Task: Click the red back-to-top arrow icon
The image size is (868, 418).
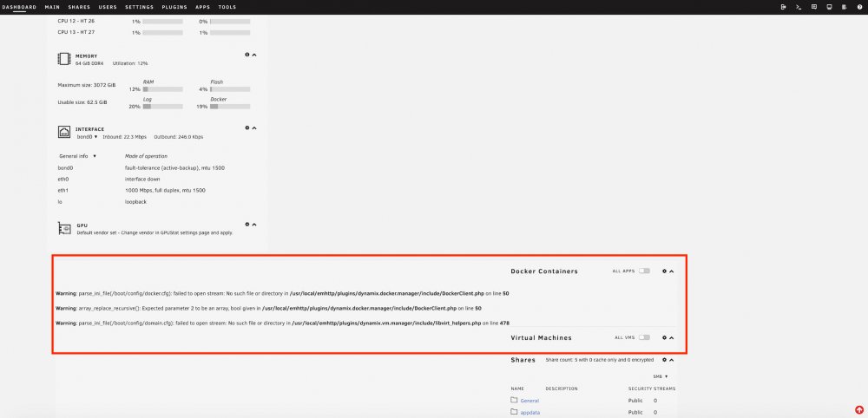Action: [858, 410]
